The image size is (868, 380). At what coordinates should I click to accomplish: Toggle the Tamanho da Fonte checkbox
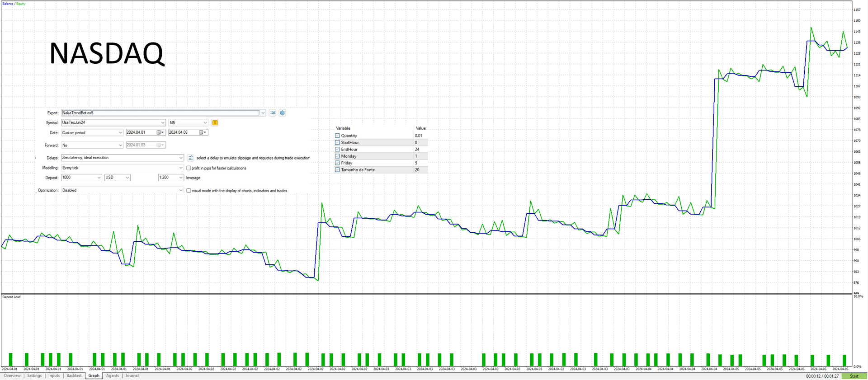coord(337,170)
